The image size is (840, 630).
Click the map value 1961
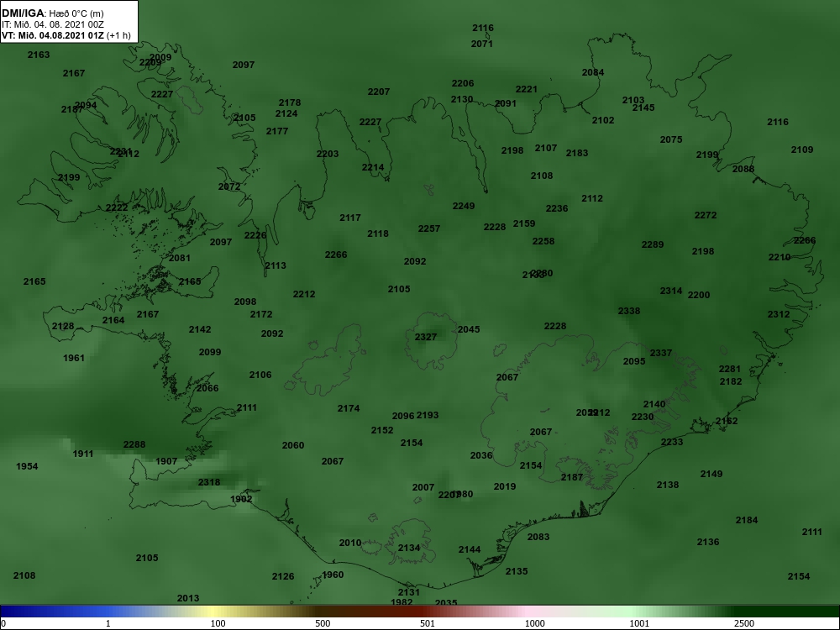(x=74, y=357)
